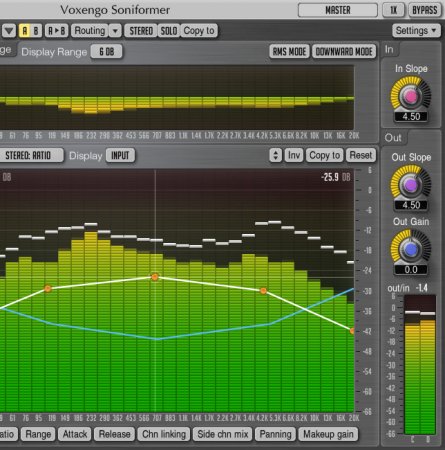Select the A state slot
Screen dimensions: 445x450
click(25, 31)
